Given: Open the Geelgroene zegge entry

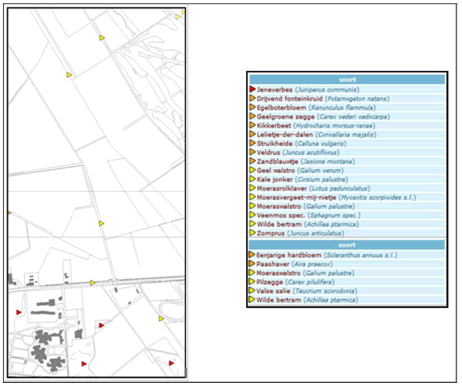Looking at the screenshot, I should tap(286, 117).
